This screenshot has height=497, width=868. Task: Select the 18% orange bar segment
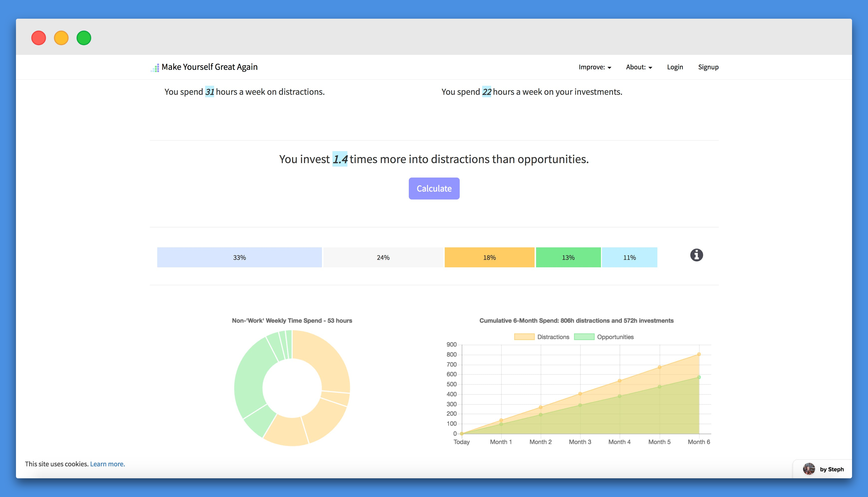coord(489,257)
